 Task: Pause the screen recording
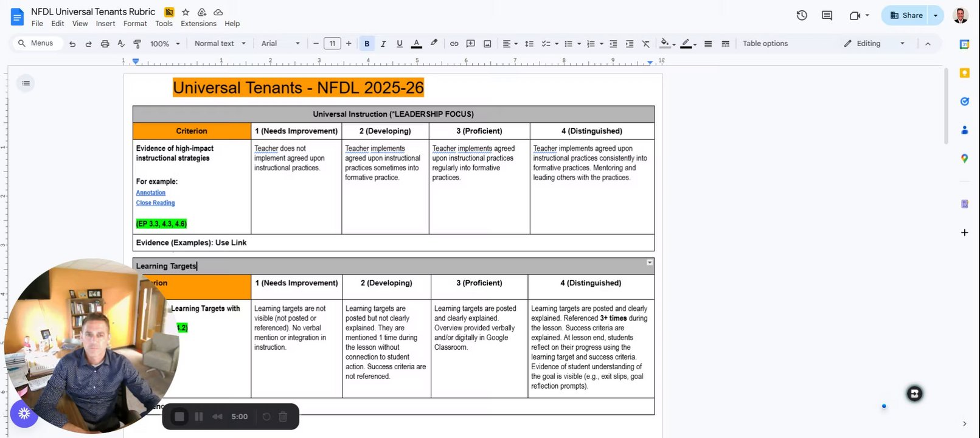coord(198,417)
